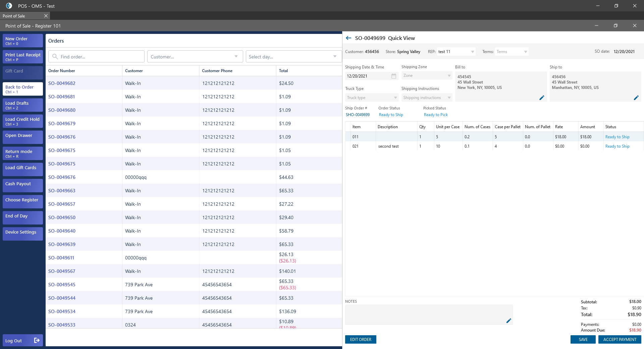This screenshot has width=644, height=349.
Task: Edit the notes using pencil icon
Action: tap(508, 321)
